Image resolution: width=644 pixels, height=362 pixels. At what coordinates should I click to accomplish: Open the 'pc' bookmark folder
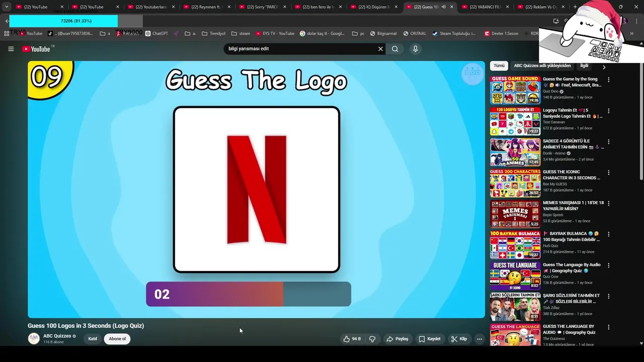(358, 34)
